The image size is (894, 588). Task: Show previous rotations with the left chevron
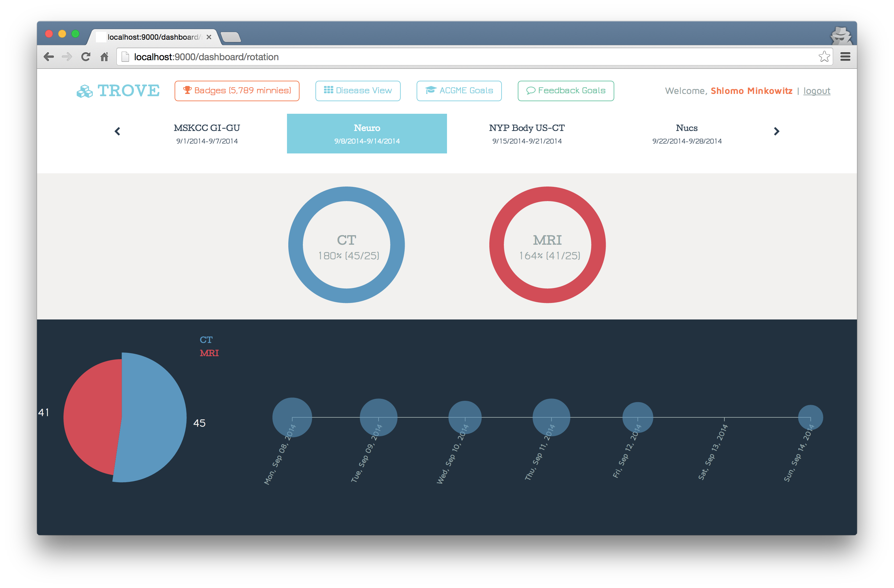(x=117, y=131)
